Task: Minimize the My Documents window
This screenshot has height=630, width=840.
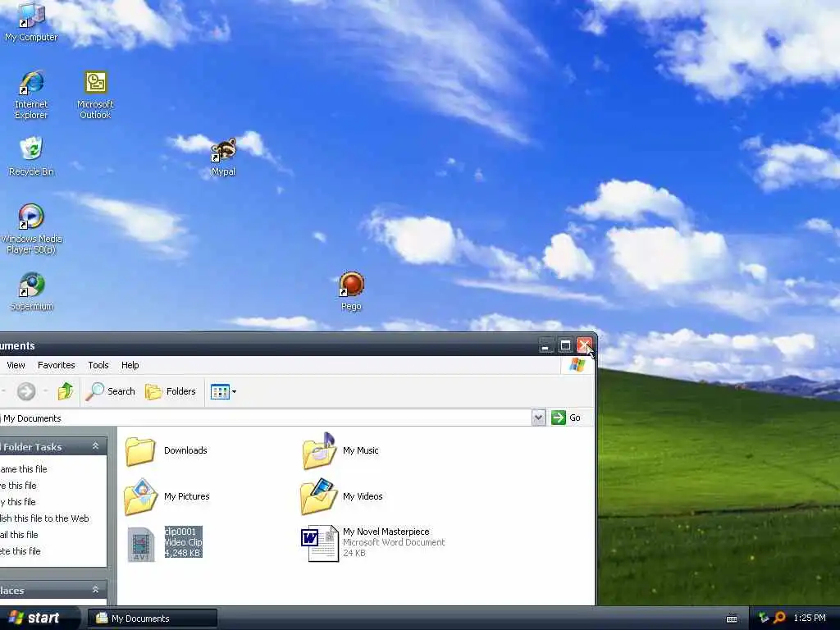Action: tap(546, 345)
